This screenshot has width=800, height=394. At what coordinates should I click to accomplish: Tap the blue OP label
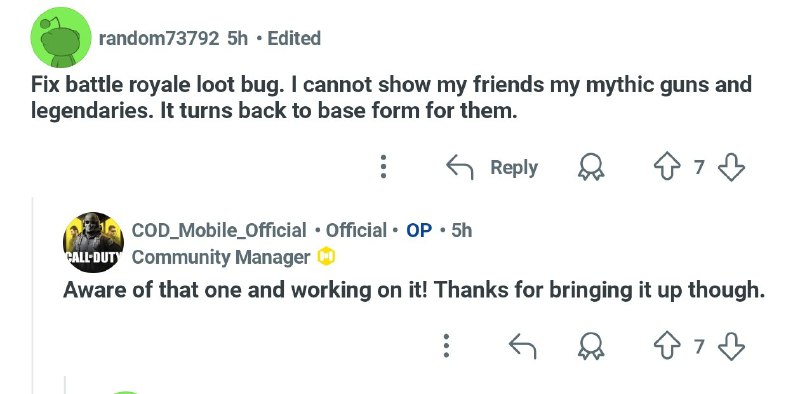point(419,231)
